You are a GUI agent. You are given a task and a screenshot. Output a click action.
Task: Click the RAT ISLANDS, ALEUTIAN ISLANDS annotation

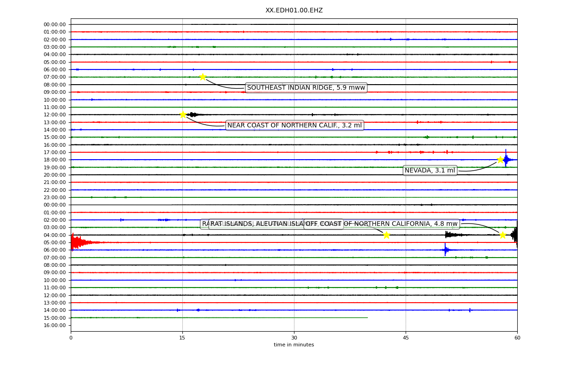(256, 224)
